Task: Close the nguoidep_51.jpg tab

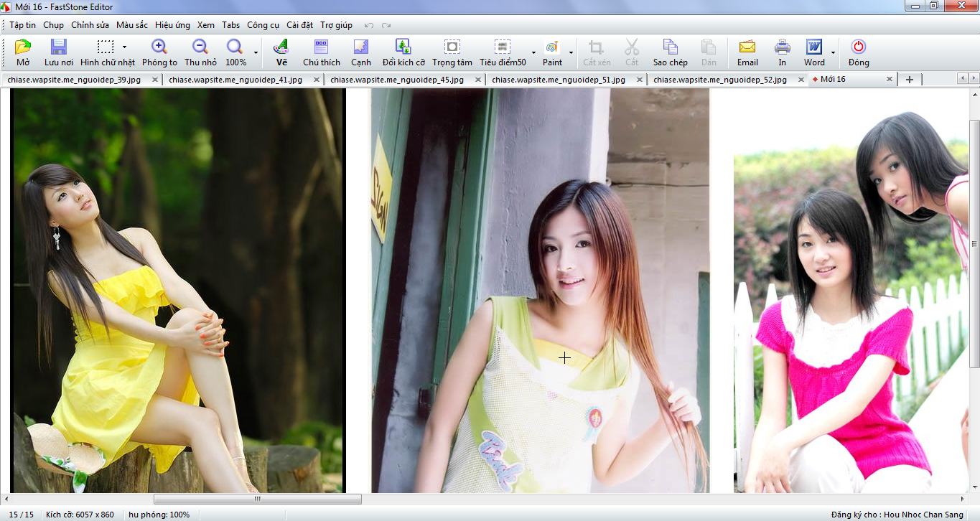Action: (x=639, y=80)
